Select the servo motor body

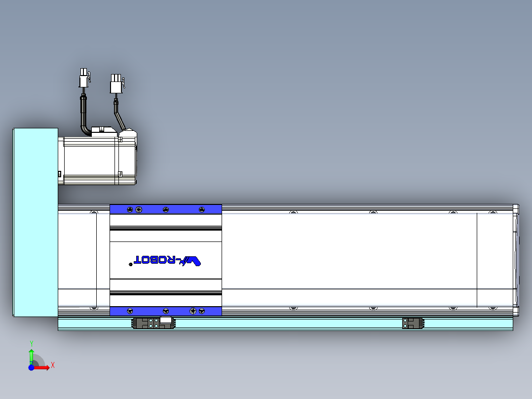pos(97,160)
